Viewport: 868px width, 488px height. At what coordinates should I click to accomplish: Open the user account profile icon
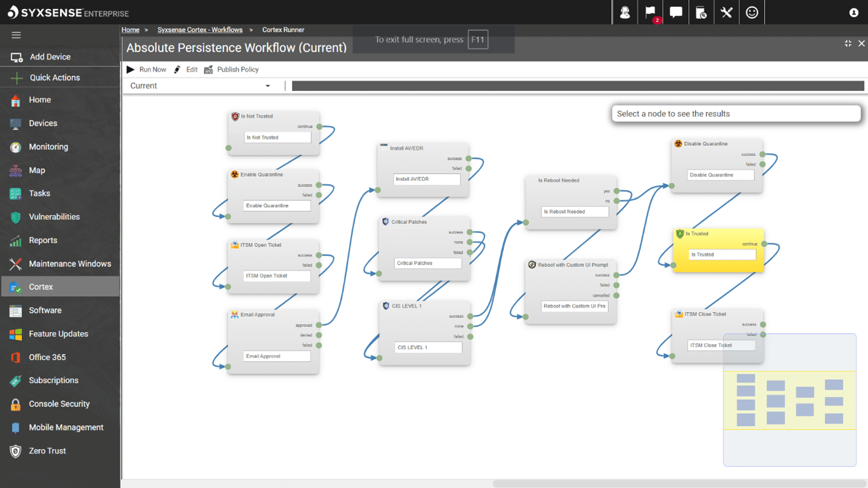[x=853, y=13]
